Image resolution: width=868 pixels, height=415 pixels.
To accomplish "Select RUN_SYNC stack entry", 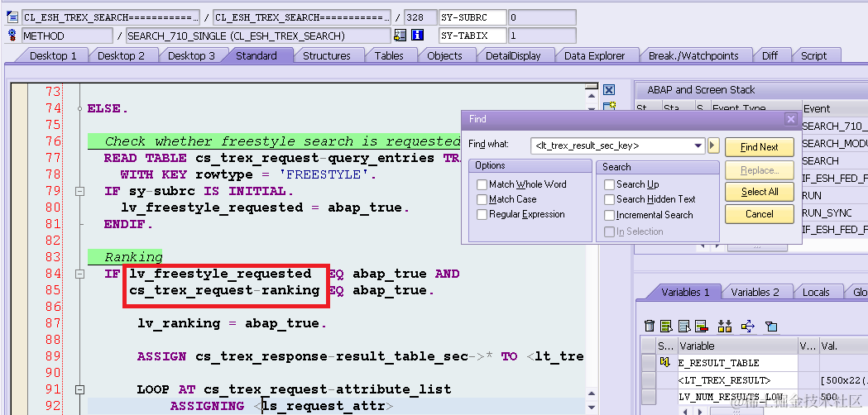I will [x=834, y=212].
